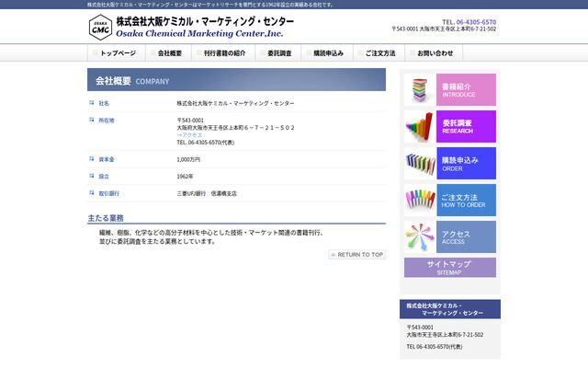
Task: Click the 購読申込み ORDER blue banner
Action: point(466,164)
